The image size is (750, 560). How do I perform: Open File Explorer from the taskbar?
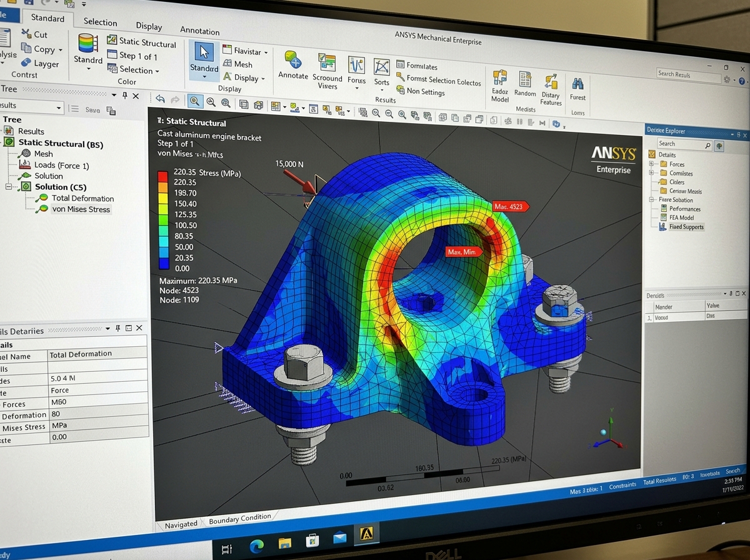click(284, 542)
